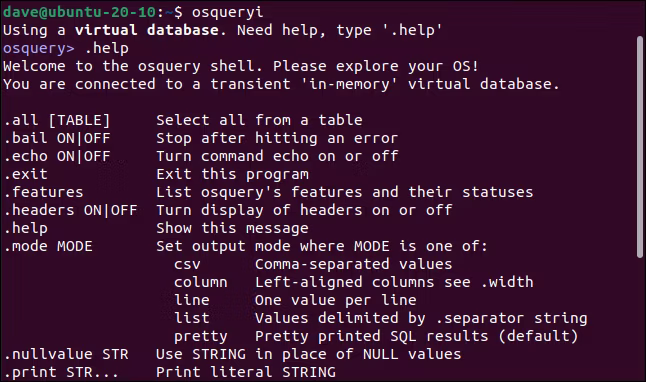Click the osqueryi command on the first line
646x382 pixels.
tap(227, 12)
